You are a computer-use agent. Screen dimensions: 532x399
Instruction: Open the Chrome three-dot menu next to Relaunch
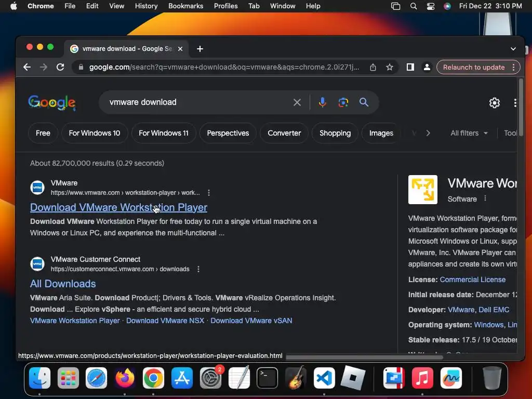(x=514, y=67)
